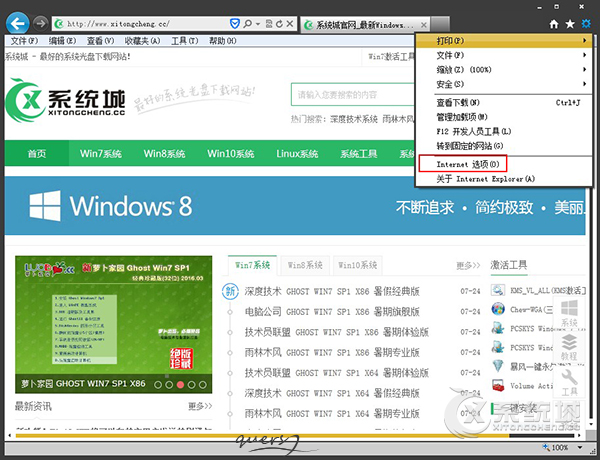Open 技术员联盟 GHOST WIN7 SP1 X86 暑期体验版

coord(337,332)
